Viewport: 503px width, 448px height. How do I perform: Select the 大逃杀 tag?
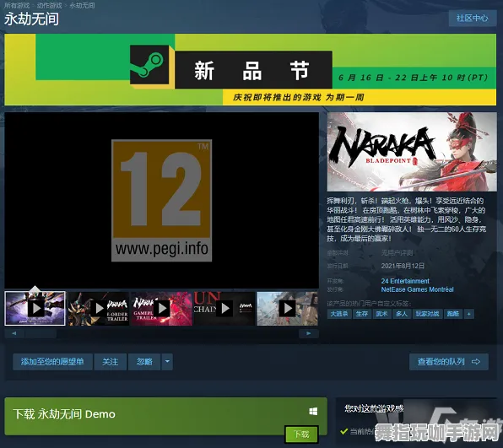(339, 314)
